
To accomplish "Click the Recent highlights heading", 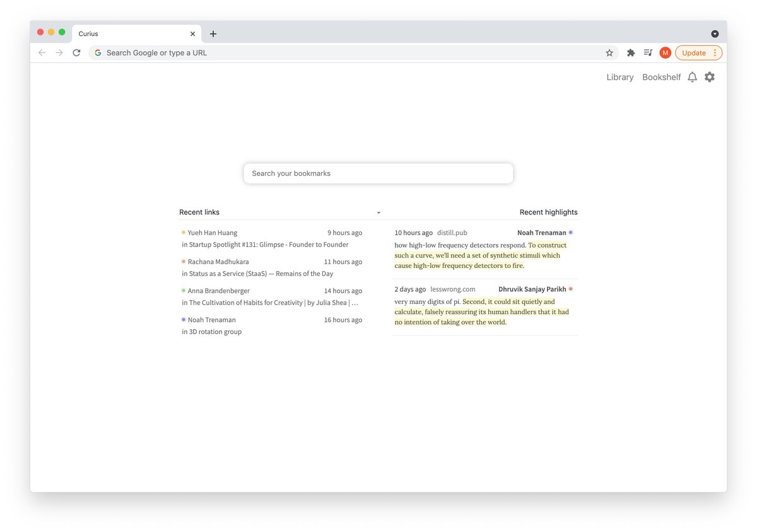I will pos(549,212).
